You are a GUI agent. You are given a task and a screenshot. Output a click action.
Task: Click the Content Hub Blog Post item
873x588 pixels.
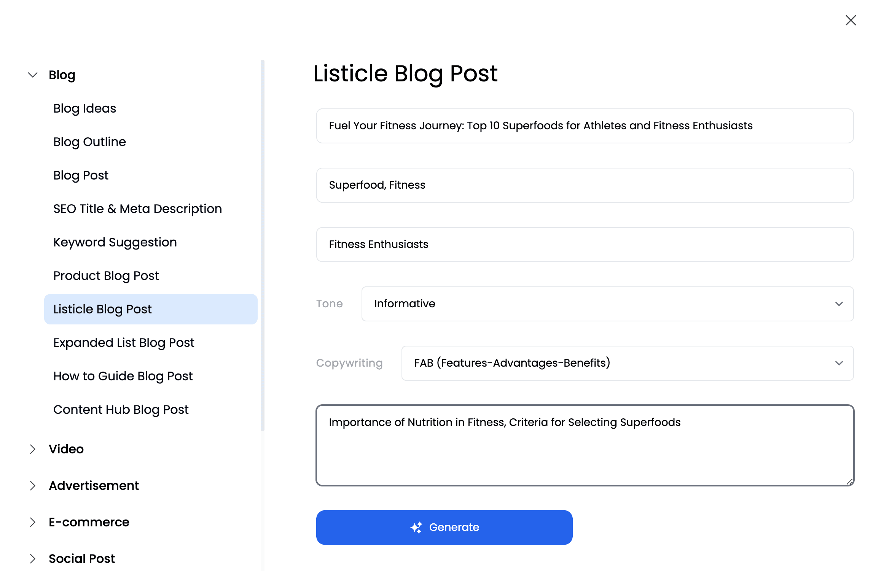[121, 410]
